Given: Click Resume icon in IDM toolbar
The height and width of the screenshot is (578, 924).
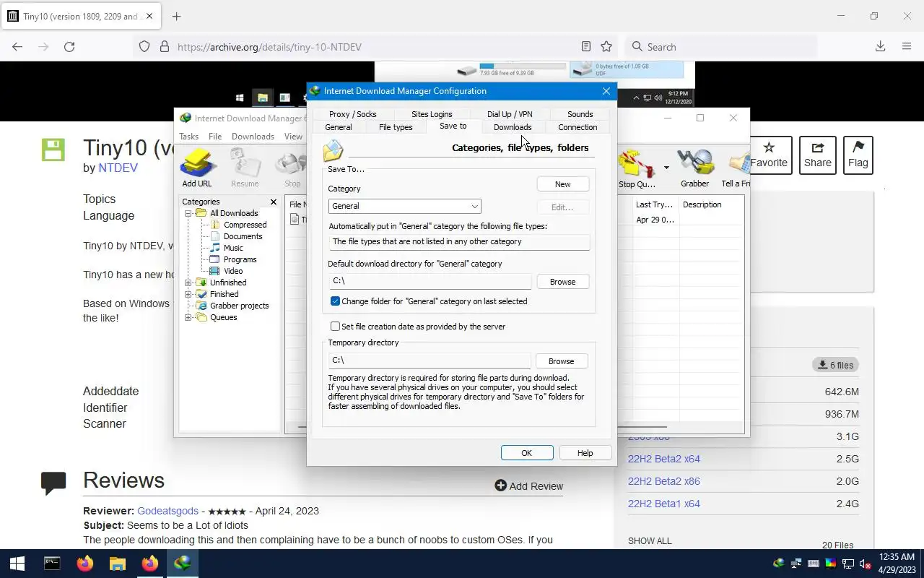Looking at the screenshot, I should 245,168.
